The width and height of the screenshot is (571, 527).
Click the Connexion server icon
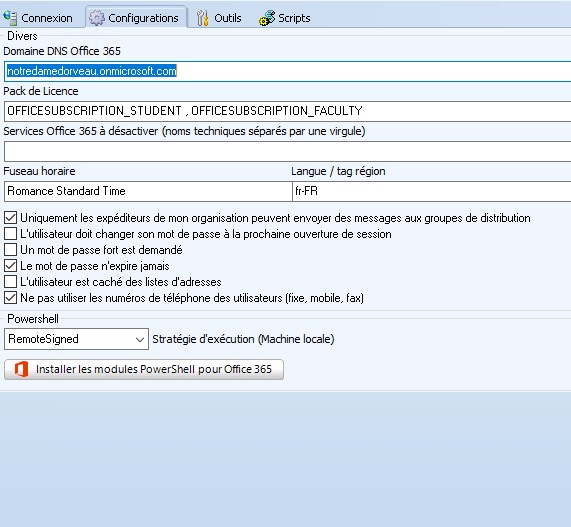pyautogui.click(x=10, y=18)
